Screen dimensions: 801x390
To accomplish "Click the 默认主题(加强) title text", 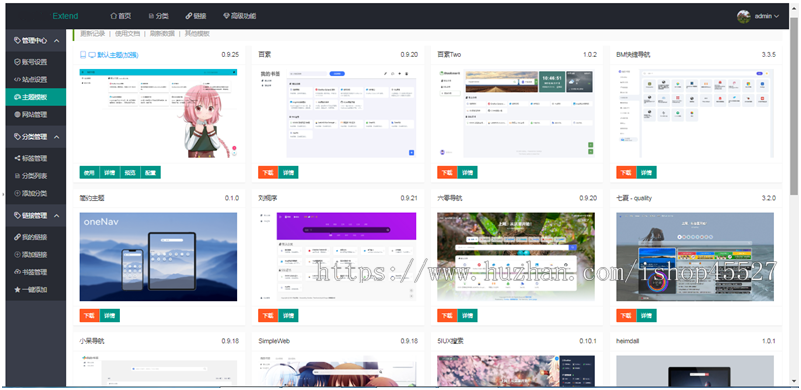I will [x=118, y=55].
